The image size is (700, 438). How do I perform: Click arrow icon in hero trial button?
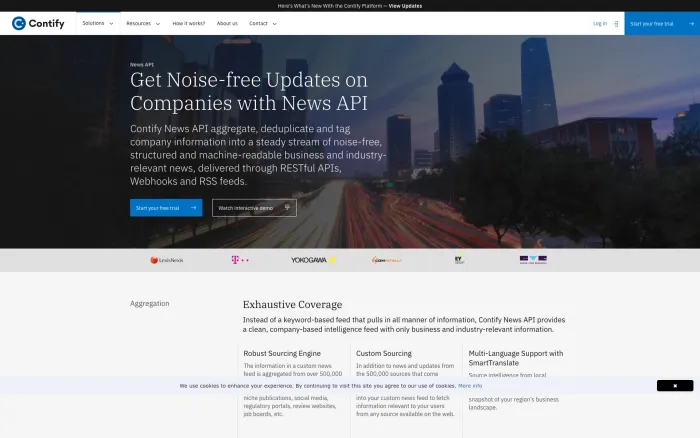pyautogui.click(x=193, y=208)
